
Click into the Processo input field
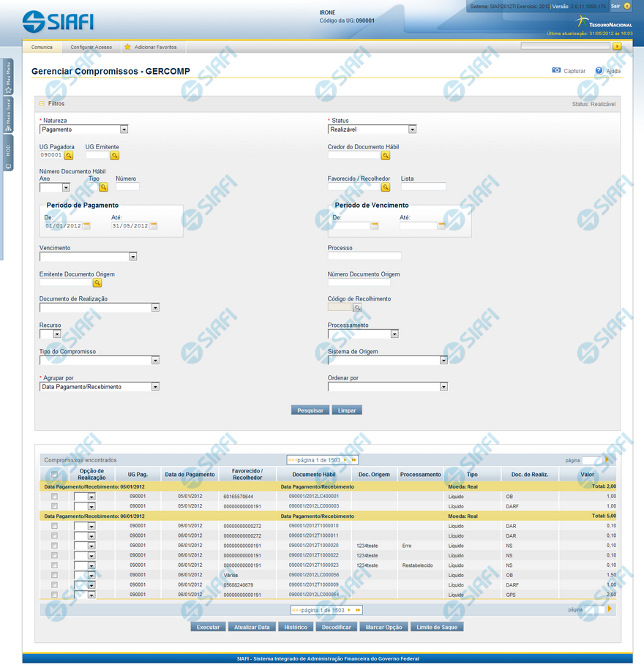click(x=364, y=256)
